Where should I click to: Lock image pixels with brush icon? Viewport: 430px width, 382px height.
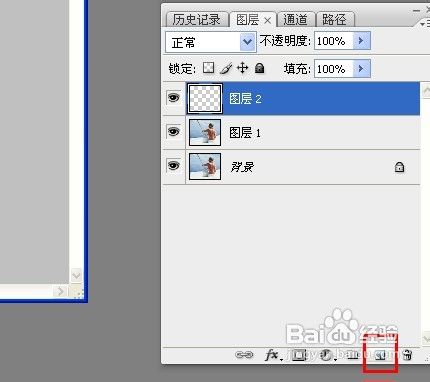point(226,68)
